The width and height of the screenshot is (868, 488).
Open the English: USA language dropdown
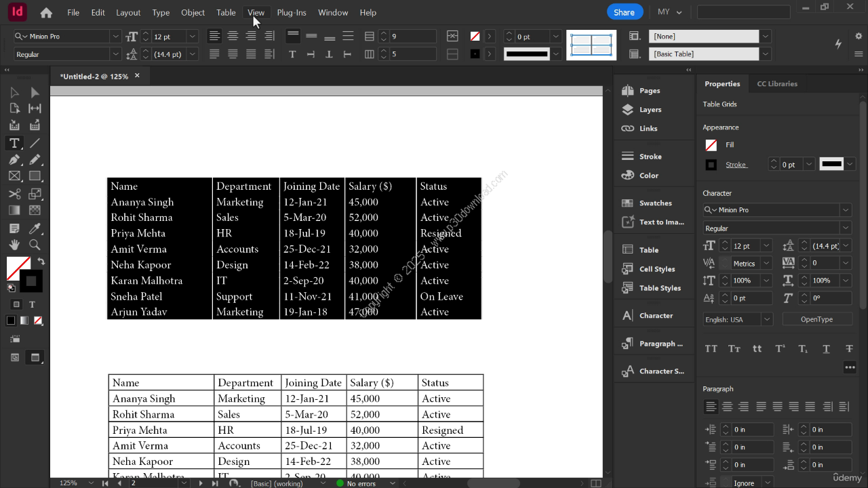767,319
